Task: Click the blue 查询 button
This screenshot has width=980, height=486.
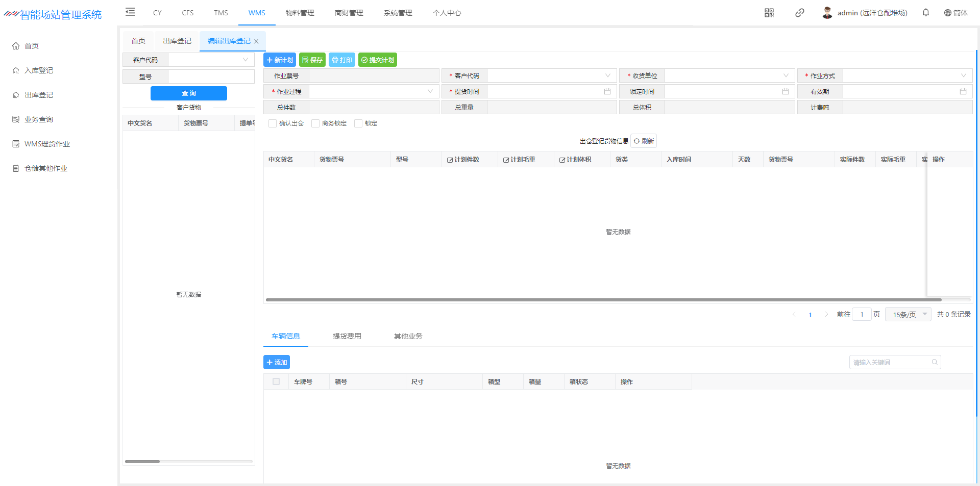Action: [189, 93]
